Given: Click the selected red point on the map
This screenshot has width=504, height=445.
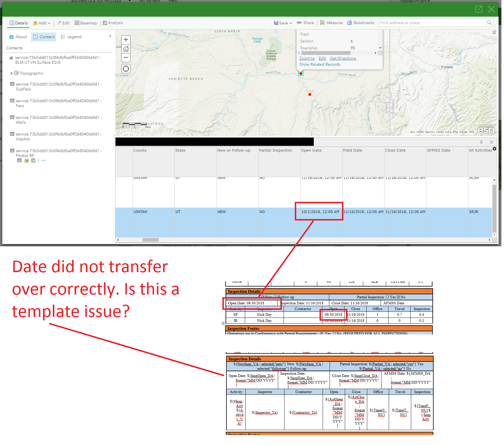Looking at the screenshot, I should pyautogui.click(x=301, y=73).
